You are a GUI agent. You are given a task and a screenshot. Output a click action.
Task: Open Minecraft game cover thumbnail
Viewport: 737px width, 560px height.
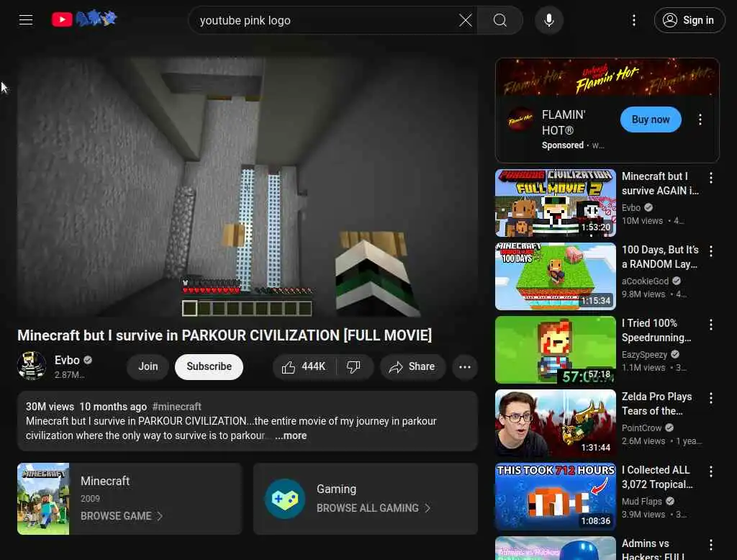(x=43, y=499)
